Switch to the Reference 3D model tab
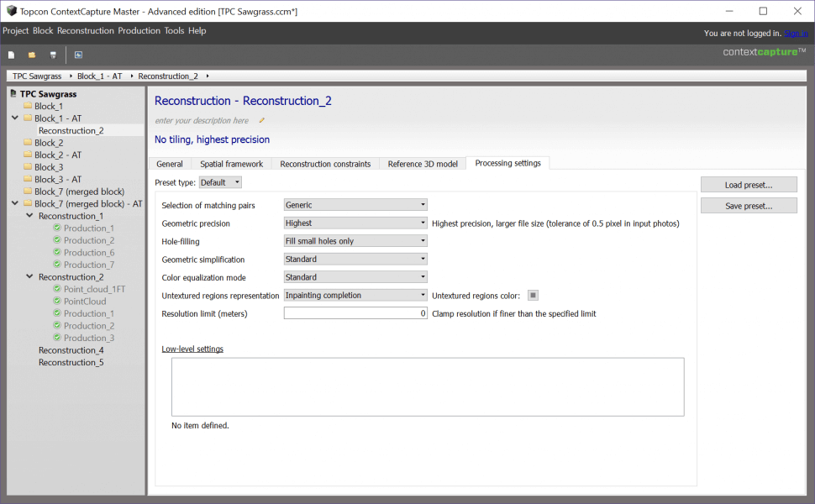 coord(423,164)
